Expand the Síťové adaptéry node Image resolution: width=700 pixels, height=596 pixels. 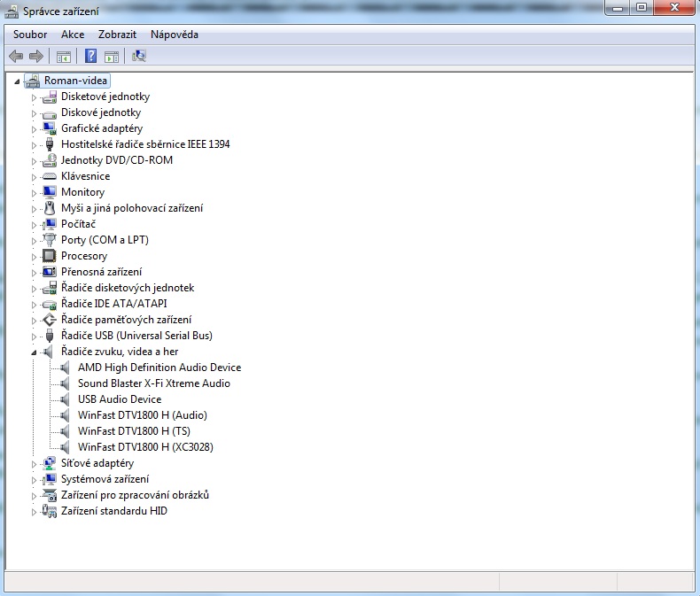click(x=34, y=464)
